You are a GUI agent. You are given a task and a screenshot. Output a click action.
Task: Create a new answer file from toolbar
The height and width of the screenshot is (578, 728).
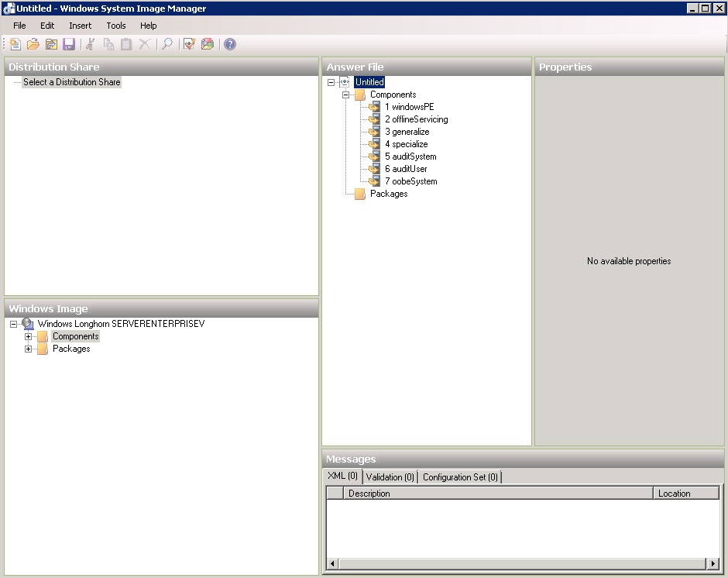click(x=15, y=44)
